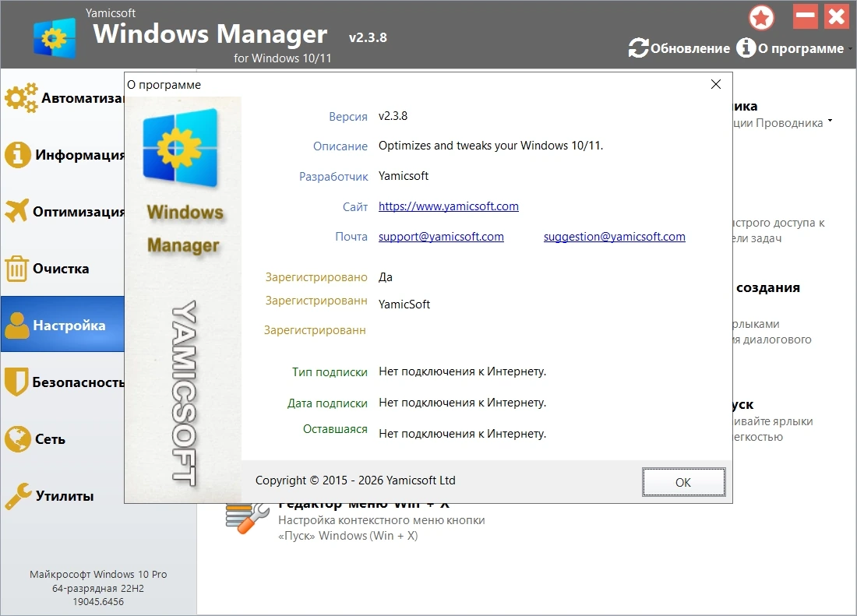Click the Тип подписки status text

pos(462,371)
